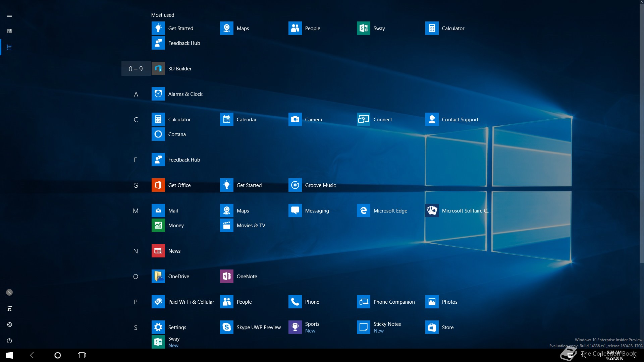Viewport: 644px width, 362px height.
Task: Launch Microsoft Solitaire Collection icon
Action: pos(432,210)
